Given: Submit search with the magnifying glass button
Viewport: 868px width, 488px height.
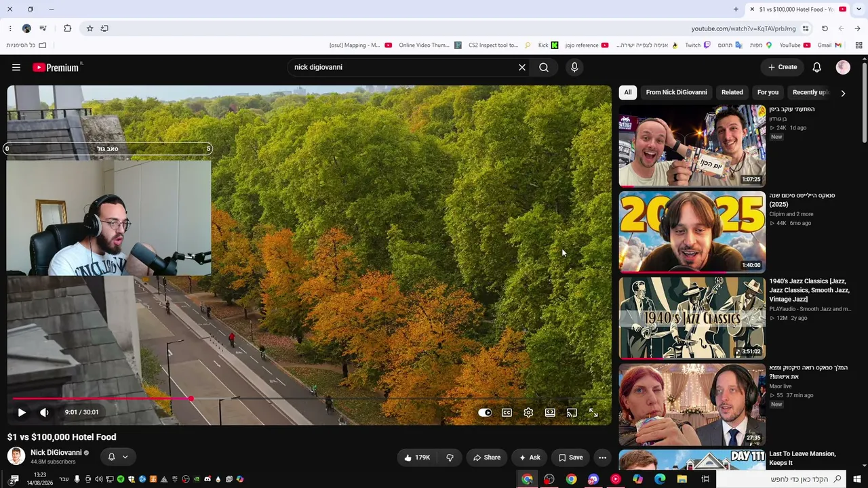Looking at the screenshot, I should (x=544, y=67).
